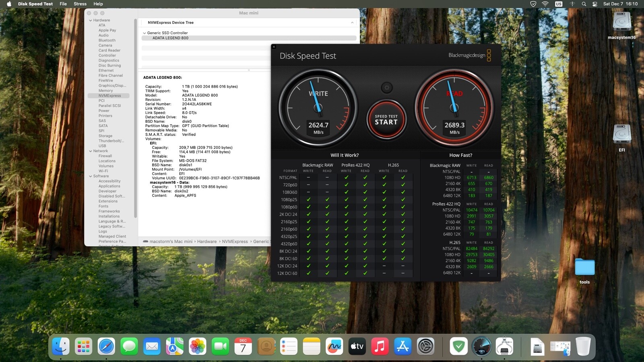This screenshot has height=362, width=644.
Task: Select Firewall under Network
Action: [x=105, y=156]
